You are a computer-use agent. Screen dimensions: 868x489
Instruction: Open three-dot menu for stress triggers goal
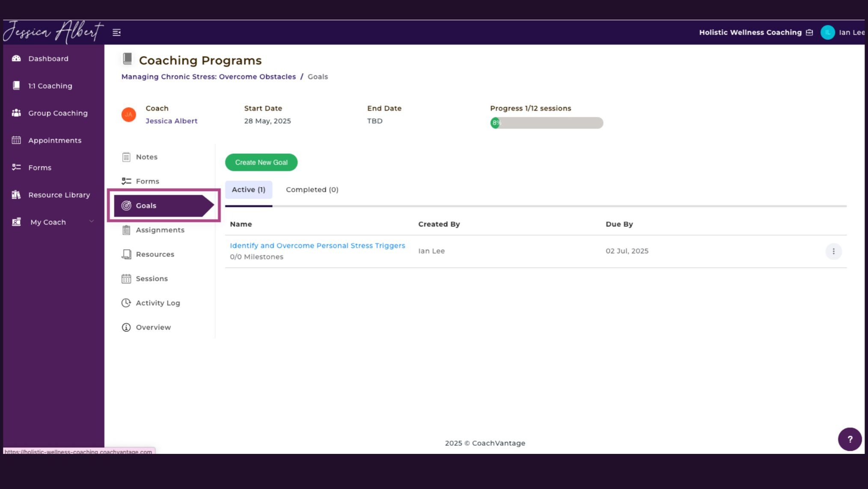click(833, 251)
